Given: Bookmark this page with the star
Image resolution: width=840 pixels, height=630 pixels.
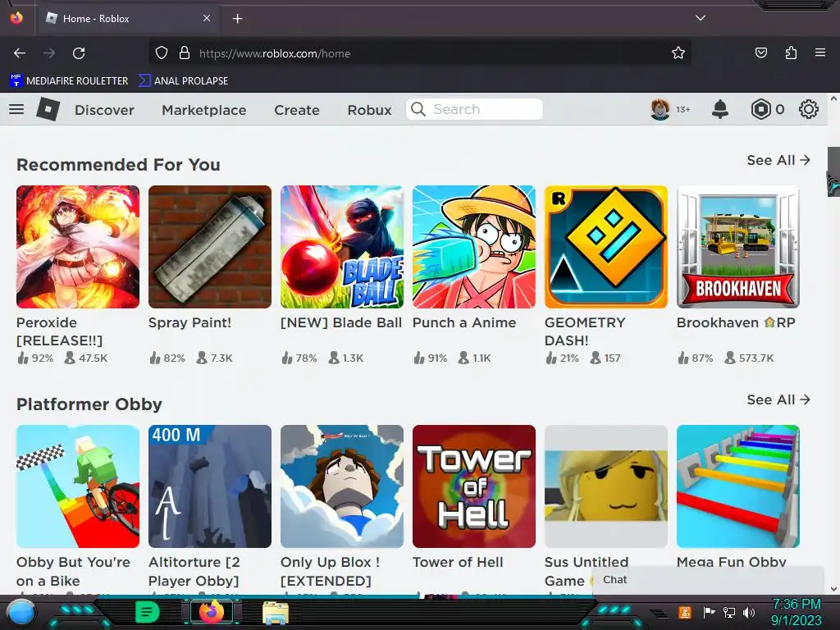Looking at the screenshot, I should [678, 53].
